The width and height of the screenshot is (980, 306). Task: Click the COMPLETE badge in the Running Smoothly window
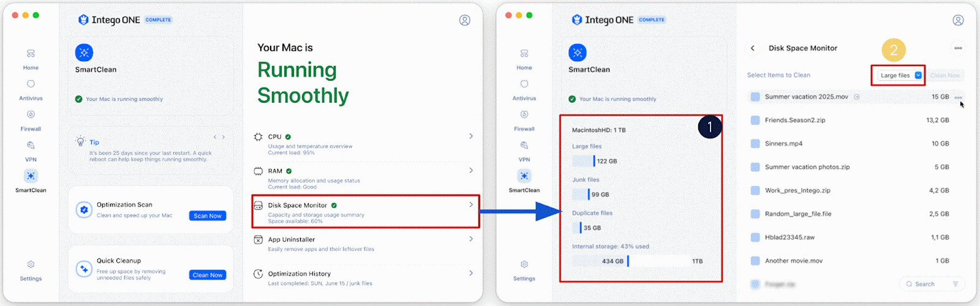(x=159, y=20)
